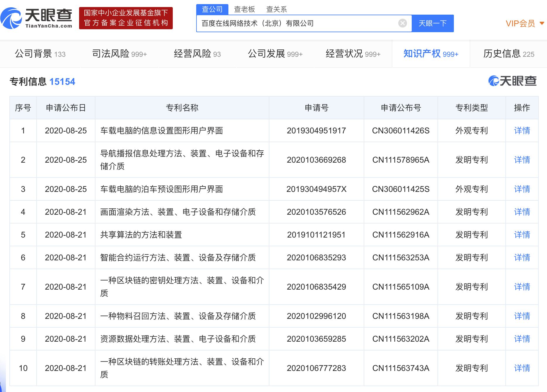The height and width of the screenshot is (392, 547).
Task: Select patent name 画面渲染方法、装置、电子设备和存储介质
Action: pos(178,212)
